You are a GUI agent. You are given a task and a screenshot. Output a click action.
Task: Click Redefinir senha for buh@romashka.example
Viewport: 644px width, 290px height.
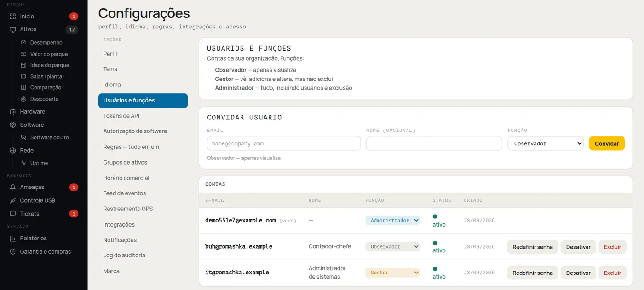(x=533, y=247)
